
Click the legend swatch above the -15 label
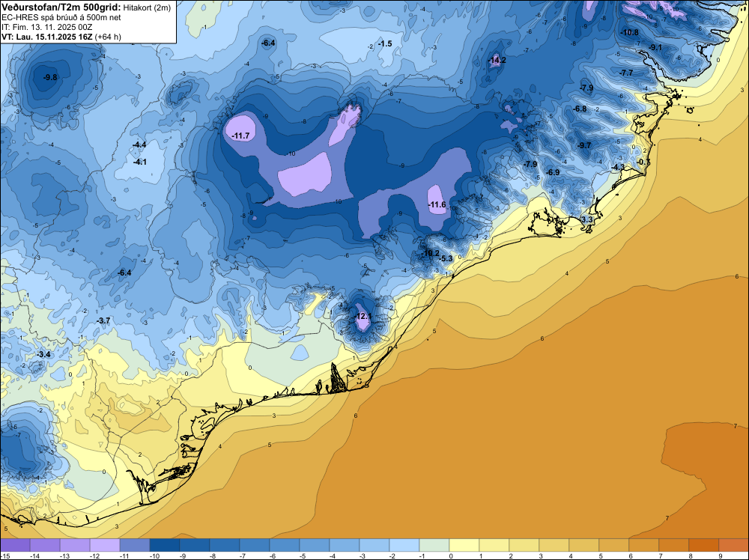(15, 545)
